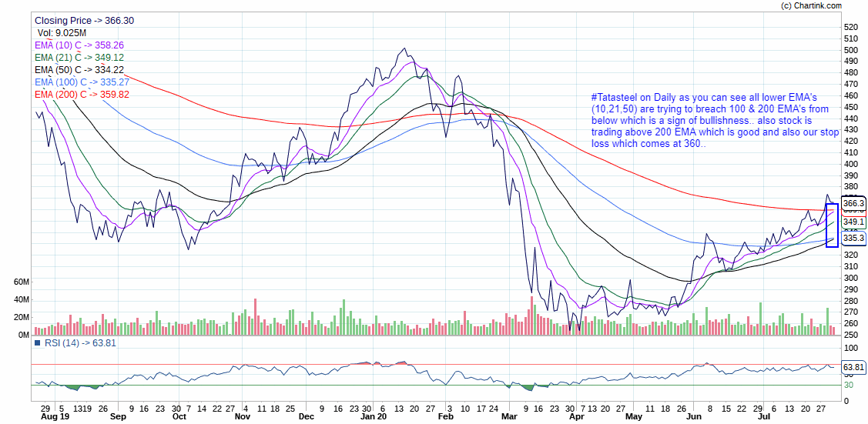Image resolution: width=868 pixels, height=424 pixels.
Task: Click the 335.3 price tag on the right axis
Action: (853, 239)
